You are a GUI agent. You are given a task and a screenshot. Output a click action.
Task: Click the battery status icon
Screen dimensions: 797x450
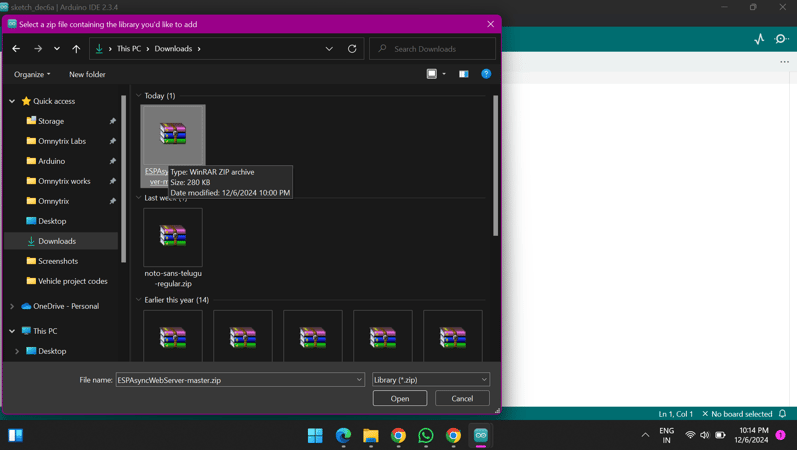tap(720, 435)
